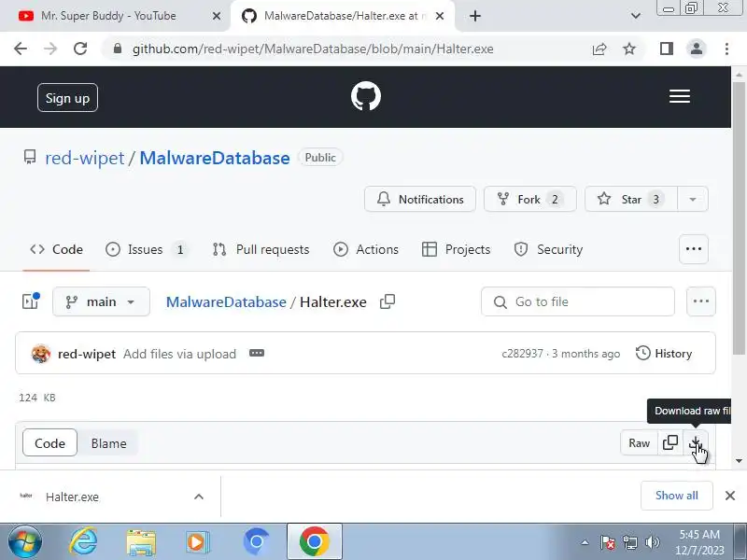
Task: Download raw file icon
Action: pyautogui.click(x=695, y=442)
